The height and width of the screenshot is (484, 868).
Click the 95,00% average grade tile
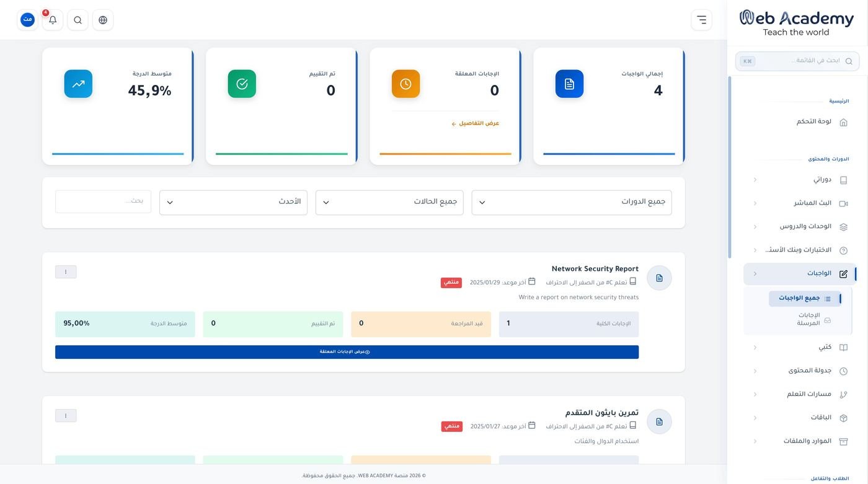125,324
